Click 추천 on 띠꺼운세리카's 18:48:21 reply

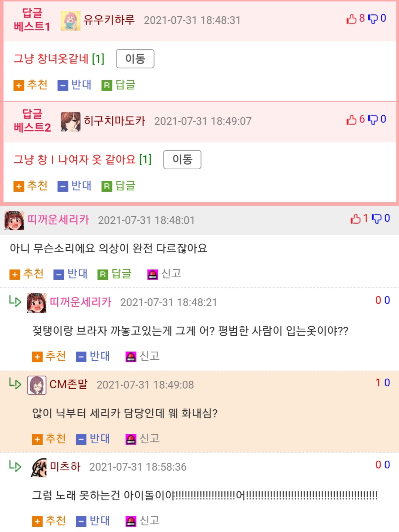click(49, 356)
